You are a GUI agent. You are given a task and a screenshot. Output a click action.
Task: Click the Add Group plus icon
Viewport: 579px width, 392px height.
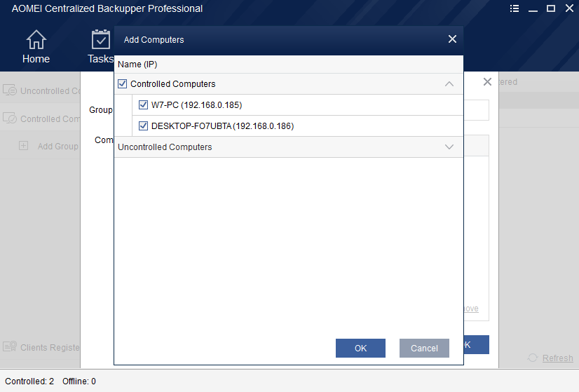(23, 146)
